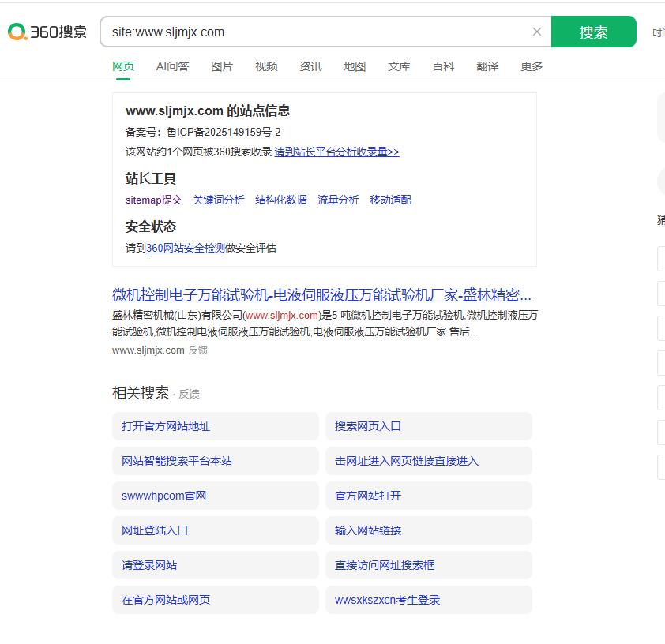Select related search 击网址进入网页链接直接进入

(x=428, y=461)
